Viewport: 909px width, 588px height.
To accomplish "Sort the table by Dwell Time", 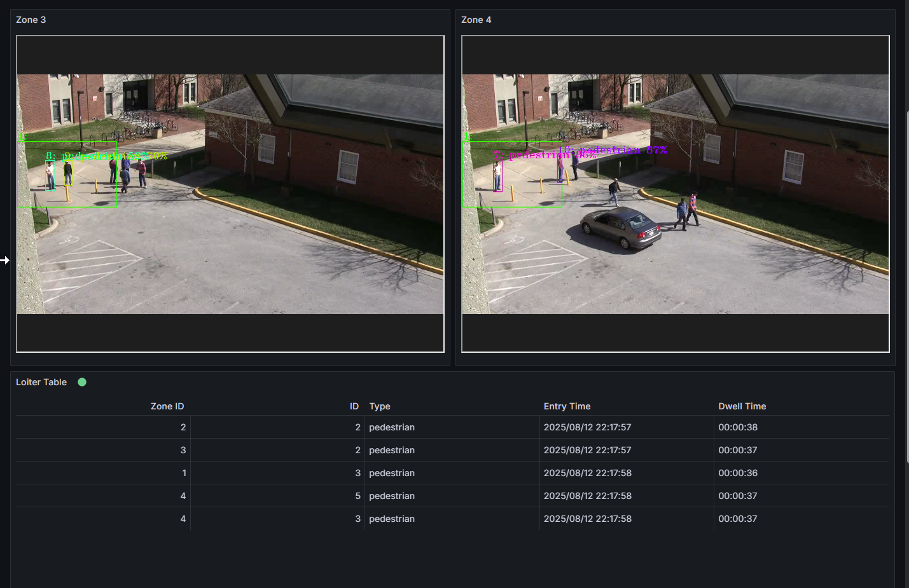I will coord(742,406).
